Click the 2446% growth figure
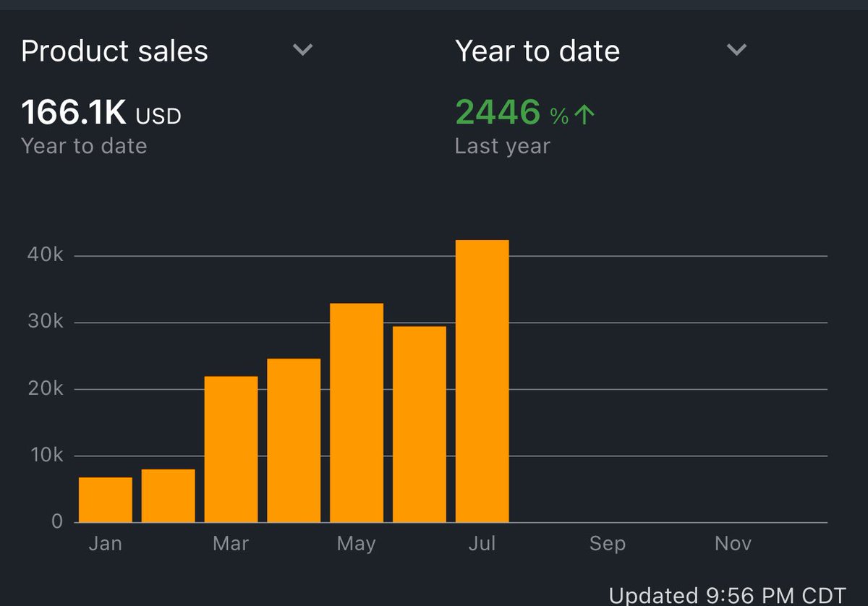The image size is (868, 606). (496, 111)
